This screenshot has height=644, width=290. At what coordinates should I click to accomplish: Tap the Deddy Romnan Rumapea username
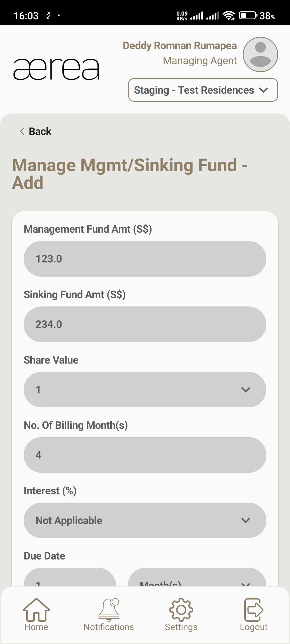click(x=180, y=46)
